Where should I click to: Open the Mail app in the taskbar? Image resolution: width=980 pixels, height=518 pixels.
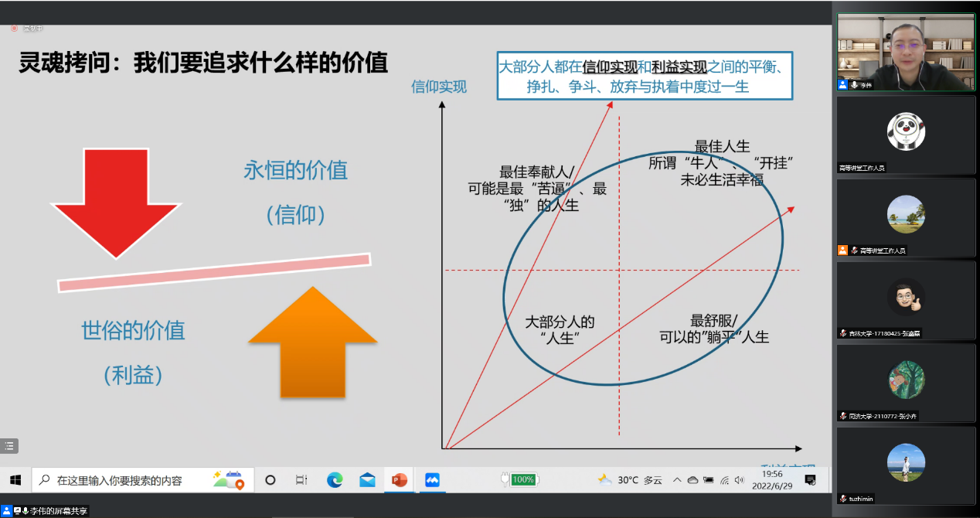[x=367, y=480]
